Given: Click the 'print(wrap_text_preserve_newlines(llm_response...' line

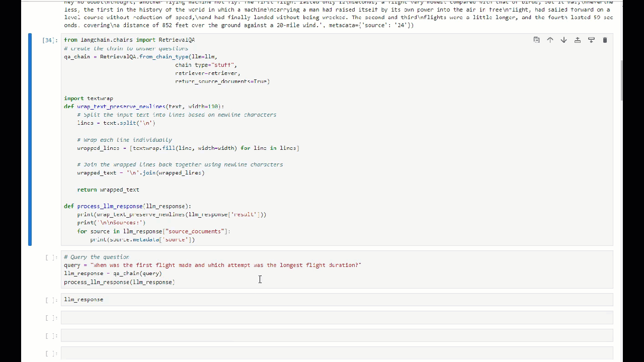Looking at the screenshot, I should point(172,215).
